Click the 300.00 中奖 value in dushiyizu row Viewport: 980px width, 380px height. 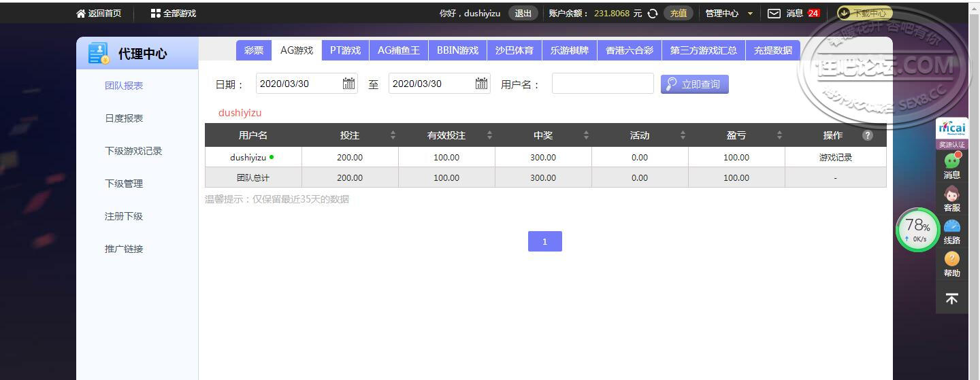coord(543,157)
